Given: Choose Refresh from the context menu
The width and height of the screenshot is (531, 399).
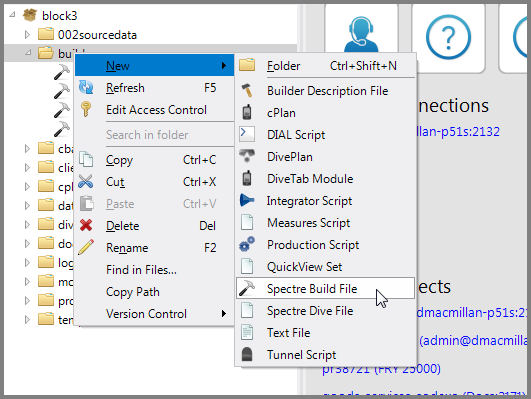Looking at the screenshot, I should pos(154,88).
